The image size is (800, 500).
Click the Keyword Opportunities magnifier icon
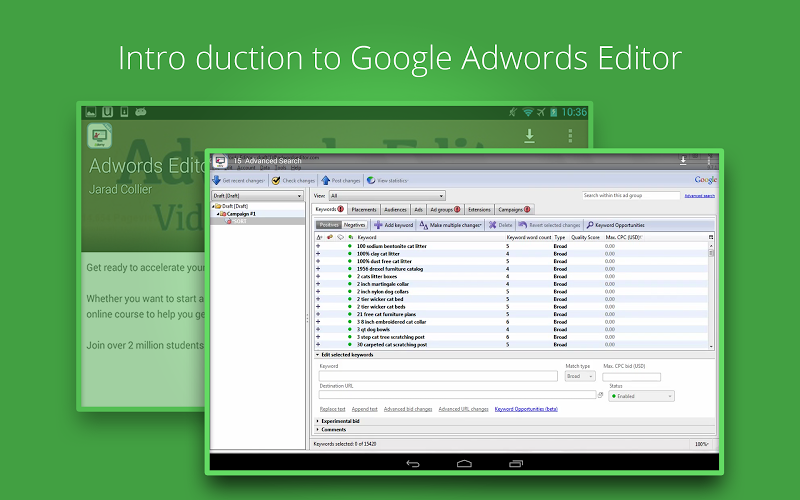pyautogui.click(x=590, y=225)
